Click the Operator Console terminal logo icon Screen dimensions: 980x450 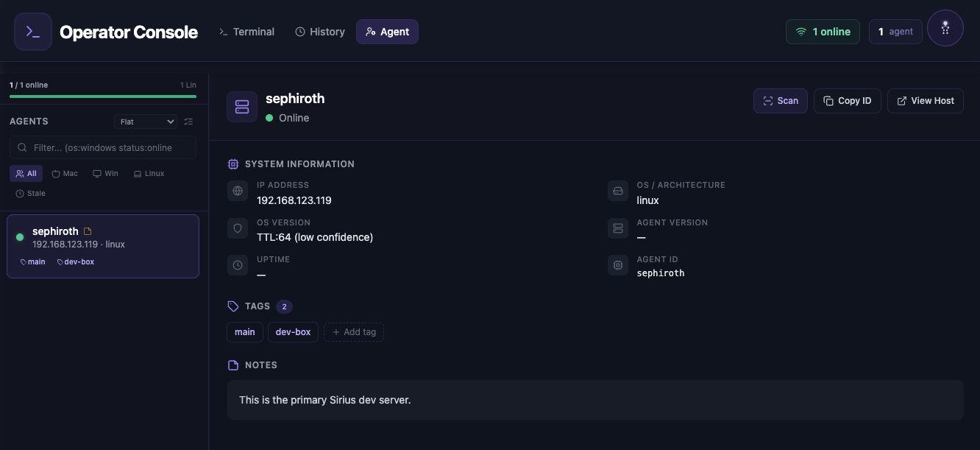coord(32,32)
